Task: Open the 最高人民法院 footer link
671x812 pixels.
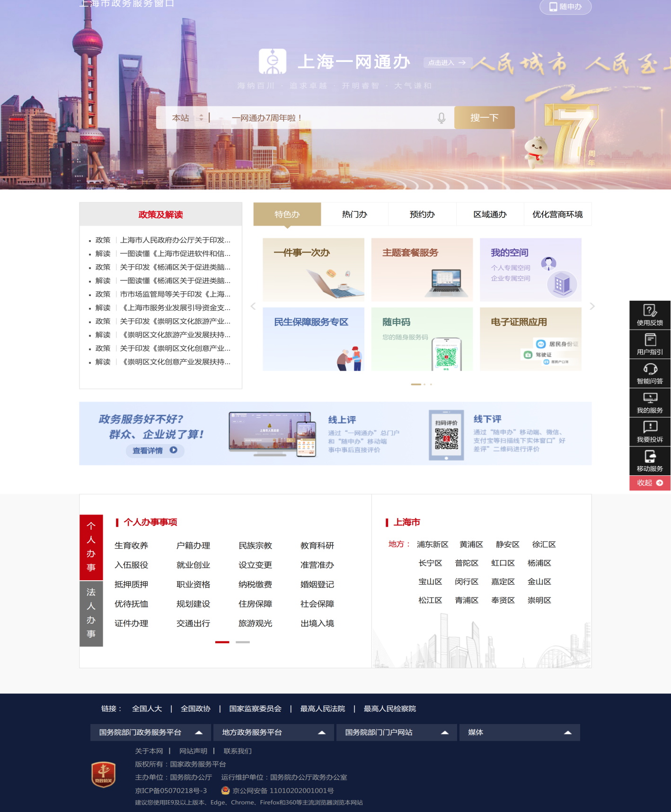Action: point(323,708)
